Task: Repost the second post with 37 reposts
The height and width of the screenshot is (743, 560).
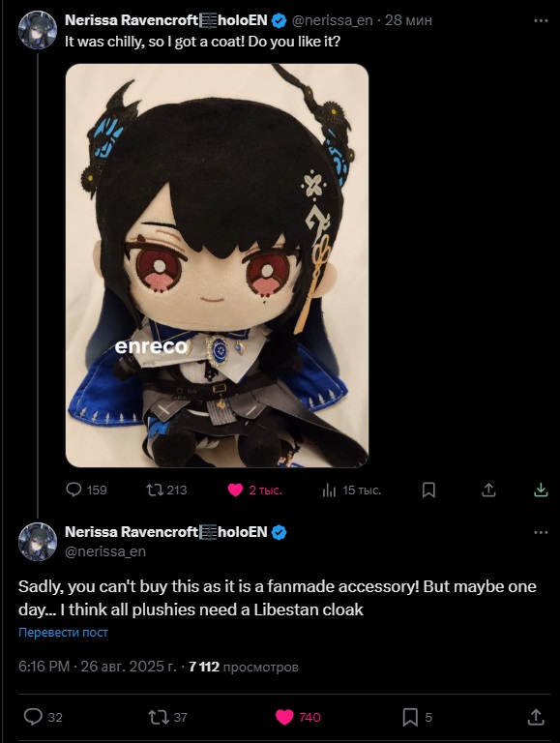Action: [x=168, y=717]
